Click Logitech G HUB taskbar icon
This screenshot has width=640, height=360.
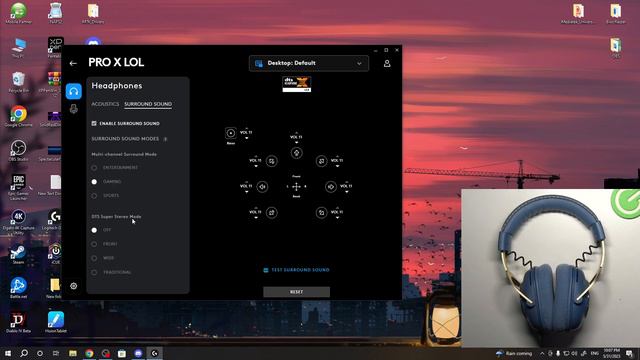(155, 353)
